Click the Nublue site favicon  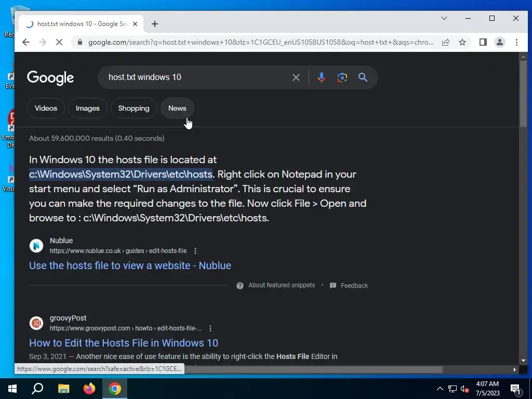point(36,246)
